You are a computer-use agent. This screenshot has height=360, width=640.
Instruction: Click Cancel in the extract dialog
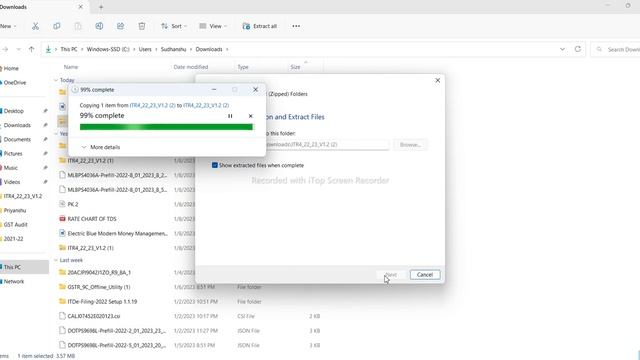point(425,275)
